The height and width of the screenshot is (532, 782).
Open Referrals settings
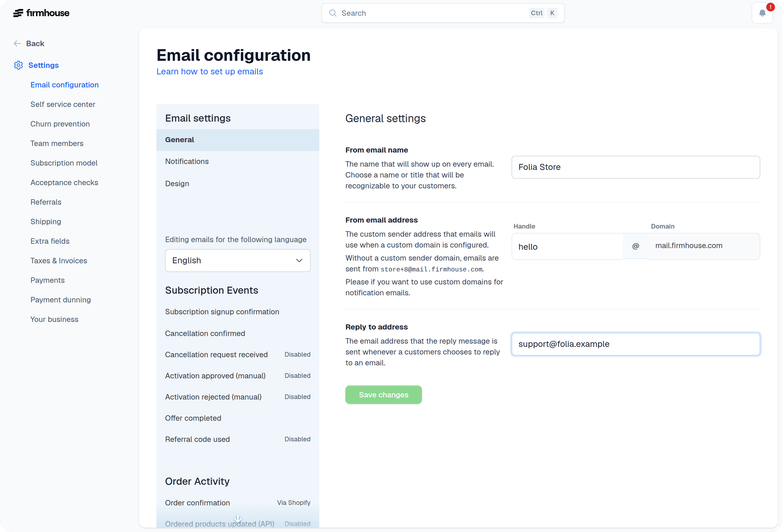[x=46, y=202]
